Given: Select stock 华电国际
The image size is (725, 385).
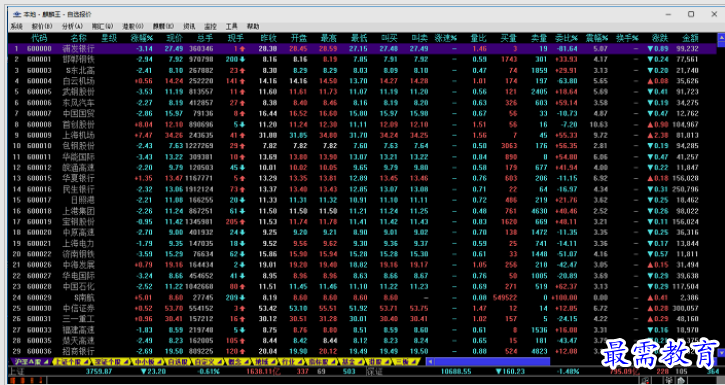Looking at the screenshot, I should pyautogui.click(x=78, y=275).
